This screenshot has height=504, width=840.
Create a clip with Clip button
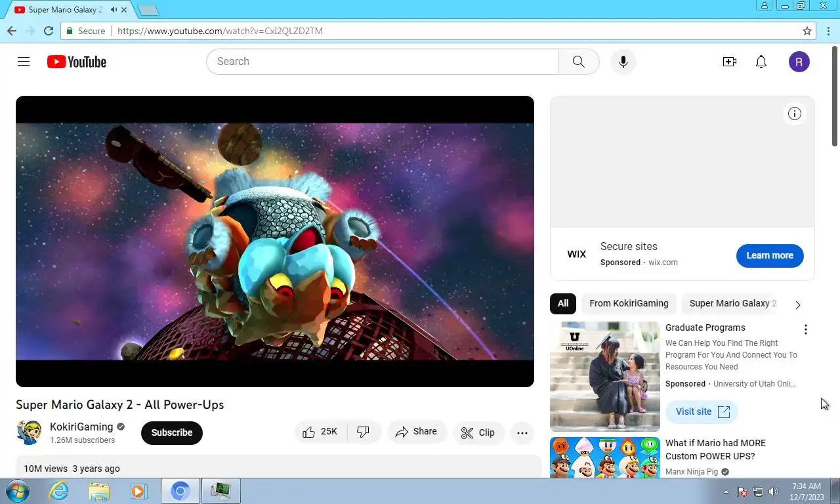point(478,432)
